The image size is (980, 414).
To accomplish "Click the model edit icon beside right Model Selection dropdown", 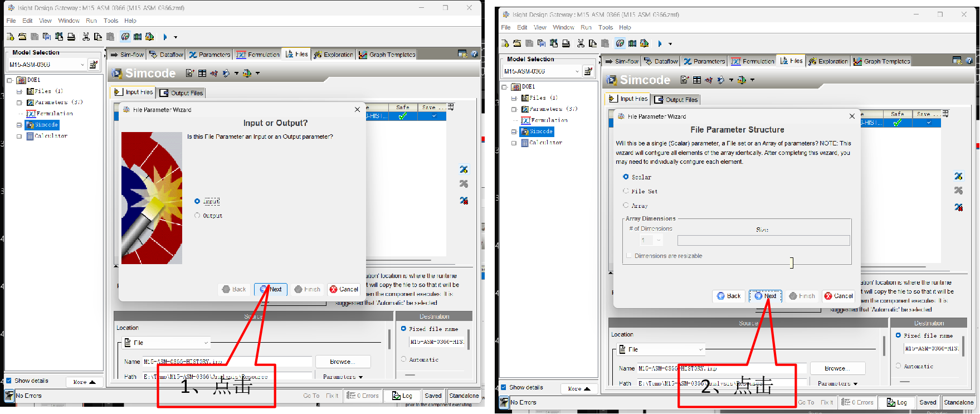I will (x=588, y=71).
